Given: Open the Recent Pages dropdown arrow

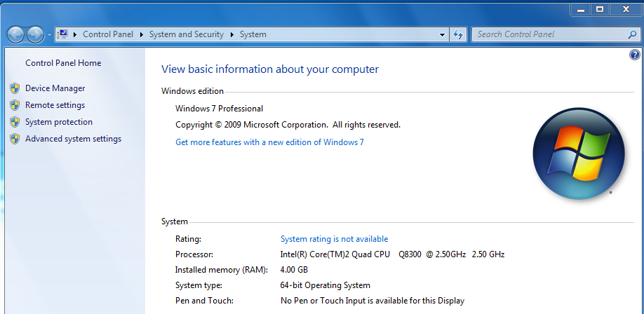Looking at the screenshot, I should point(48,34).
